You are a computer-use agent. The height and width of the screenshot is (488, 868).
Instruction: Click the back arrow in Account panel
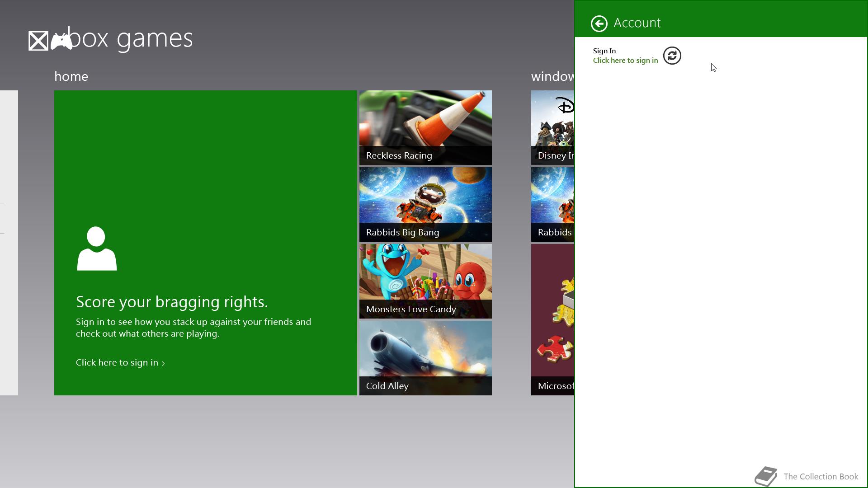599,23
